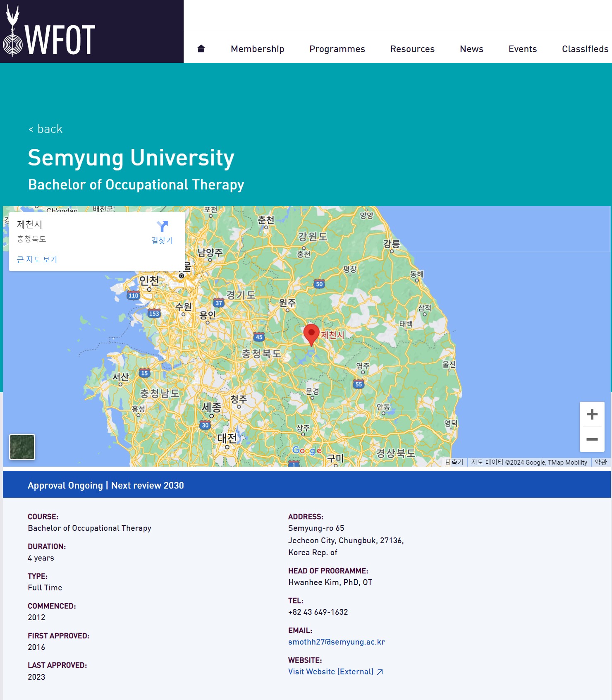Screen dimensions: 612x700
Task: Click the 'Full Time' type value
Action: [x=45, y=587]
